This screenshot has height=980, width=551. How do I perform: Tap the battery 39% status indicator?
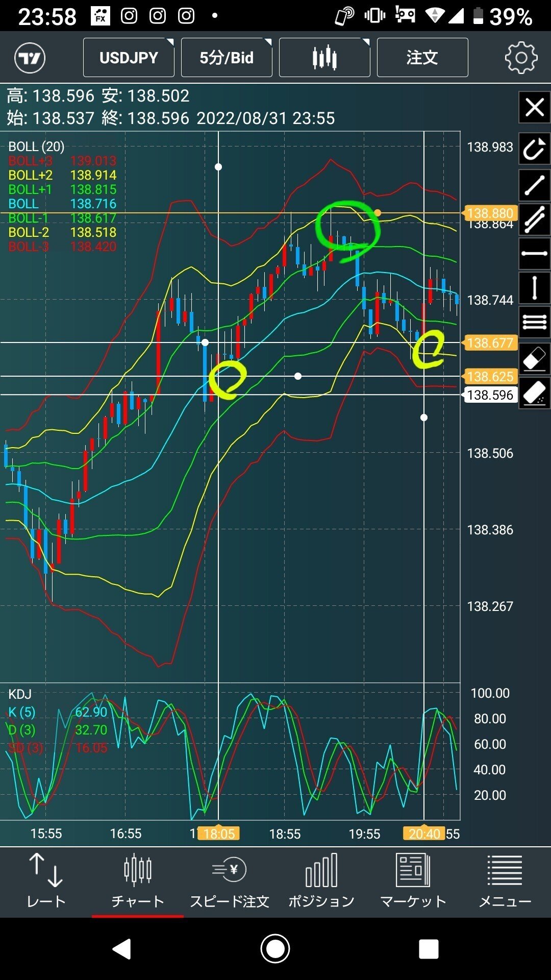[503, 16]
